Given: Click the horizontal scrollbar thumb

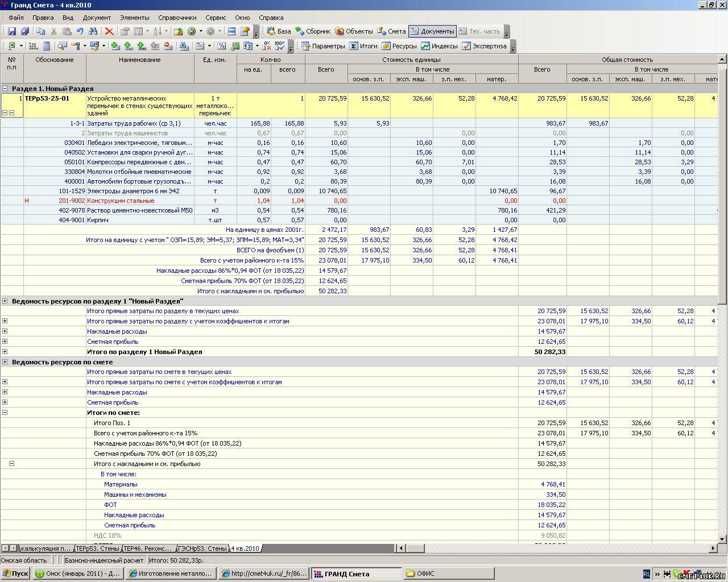Looking at the screenshot, I should click(x=415, y=548).
